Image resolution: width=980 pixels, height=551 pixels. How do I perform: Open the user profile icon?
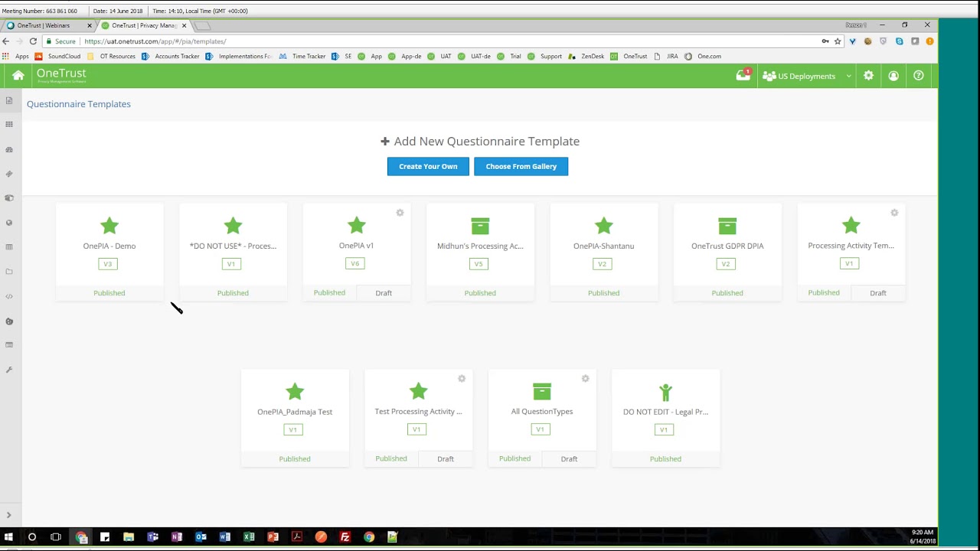coord(893,76)
